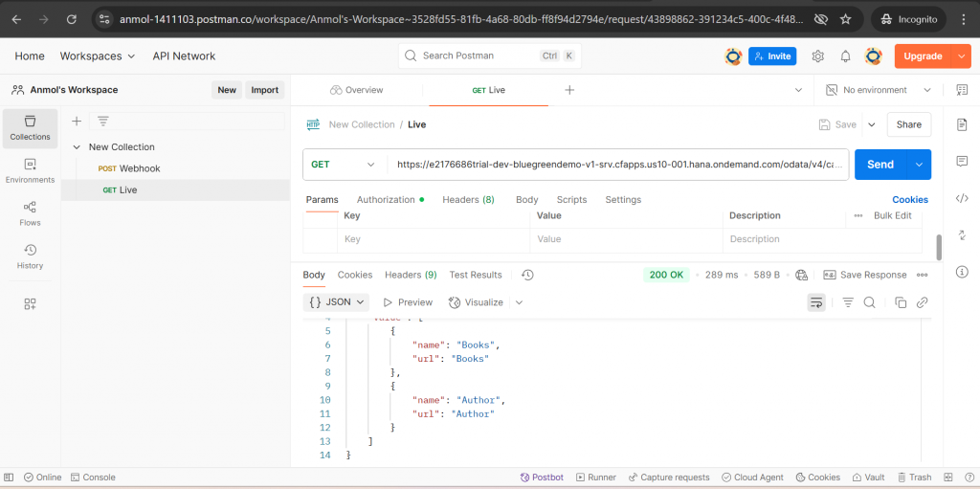
Task: Open the Workspaces dropdown
Action: click(98, 56)
